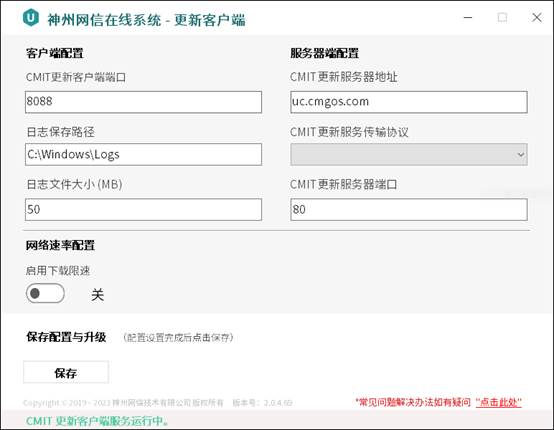Toggle the 启用下载限速 switch
Viewport: 554px width, 430px height.
[x=45, y=293]
